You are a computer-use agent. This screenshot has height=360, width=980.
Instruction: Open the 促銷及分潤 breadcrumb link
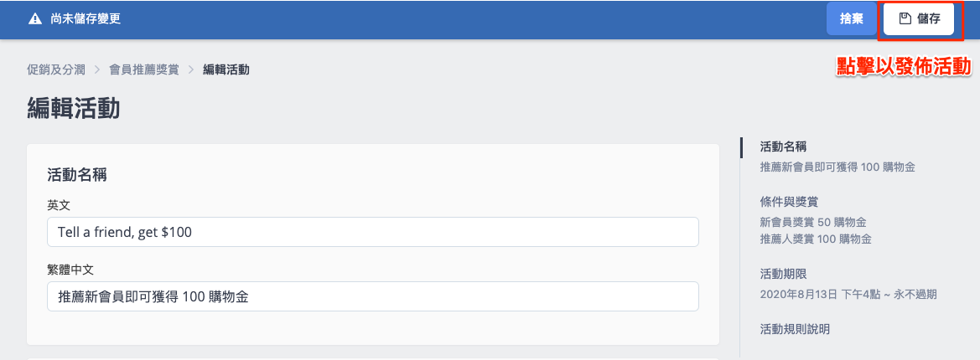54,69
